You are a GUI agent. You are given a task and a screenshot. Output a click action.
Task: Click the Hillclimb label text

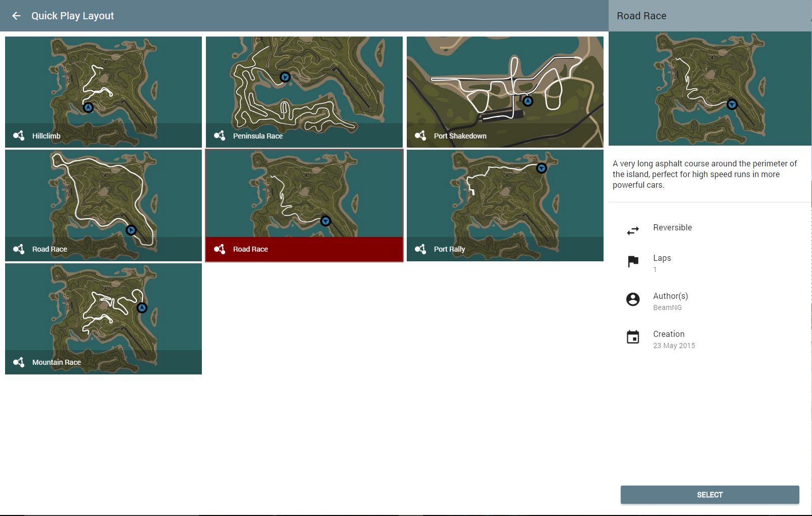click(46, 136)
